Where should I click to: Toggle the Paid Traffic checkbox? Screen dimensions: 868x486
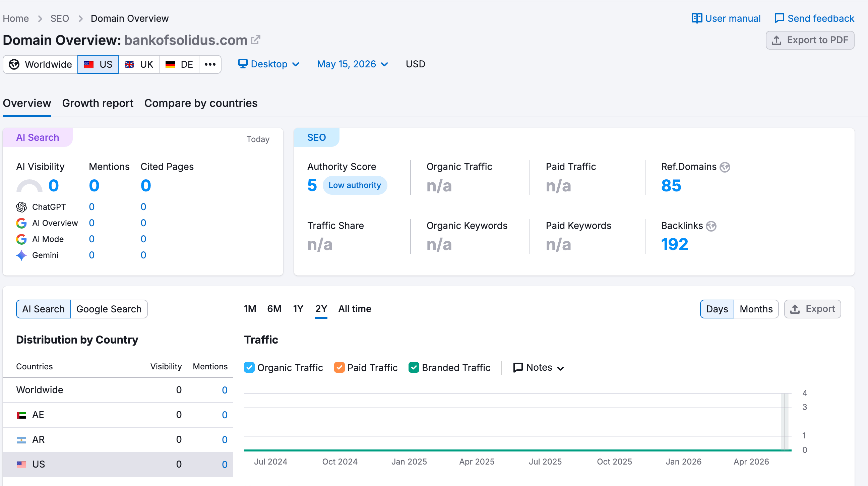tap(339, 367)
